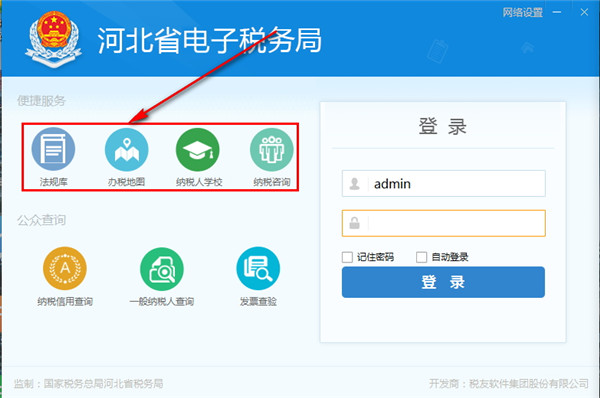Open 网络设置 network settings
The width and height of the screenshot is (600, 398).
[523, 13]
